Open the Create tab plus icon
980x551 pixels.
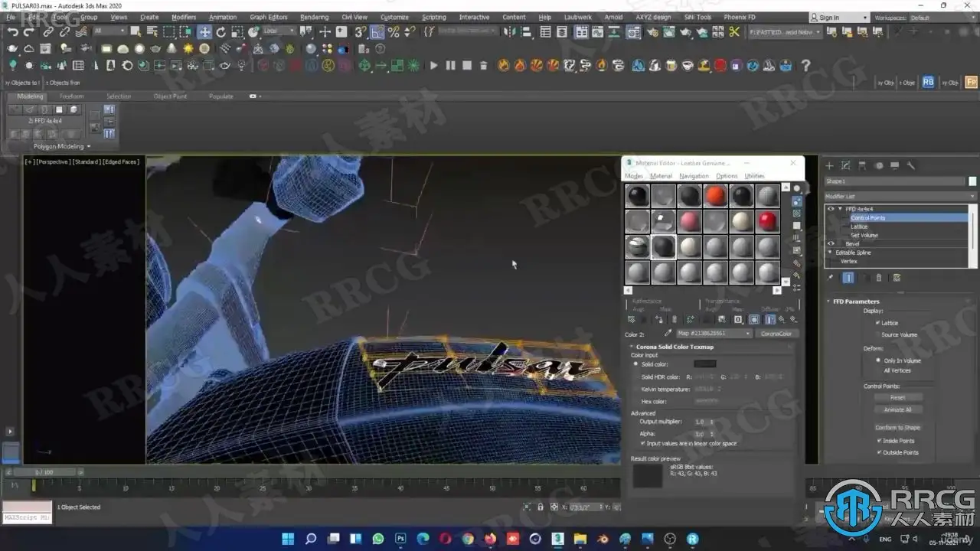pyautogui.click(x=829, y=165)
